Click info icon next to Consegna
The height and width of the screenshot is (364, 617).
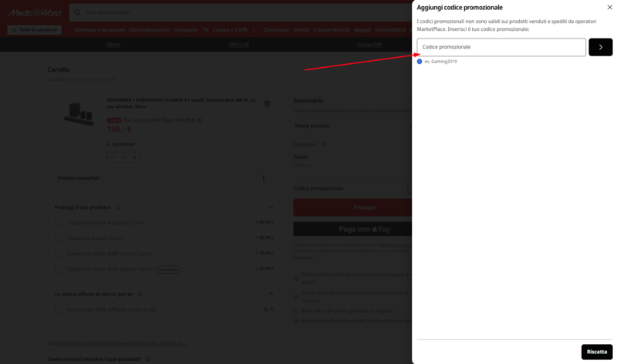pos(324,144)
